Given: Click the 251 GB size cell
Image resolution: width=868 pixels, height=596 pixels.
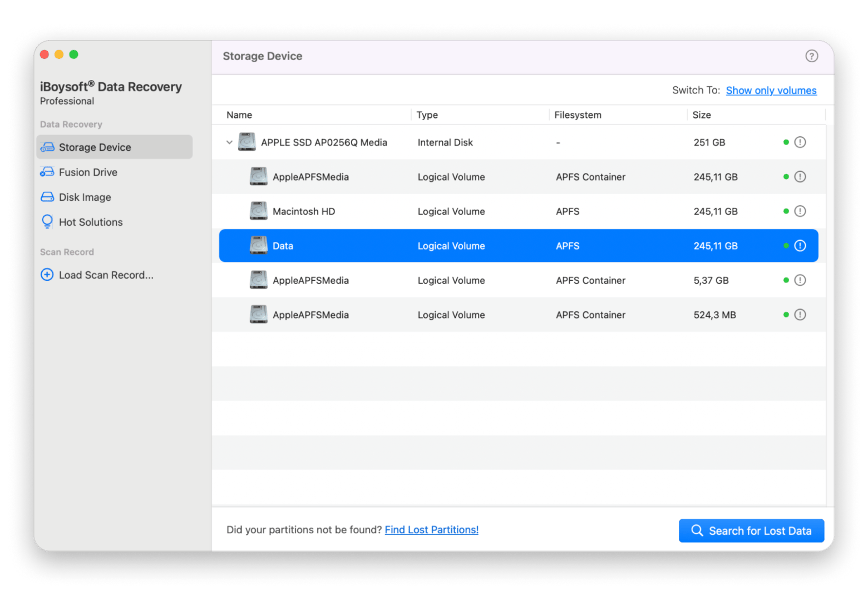Looking at the screenshot, I should (x=709, y=142).
